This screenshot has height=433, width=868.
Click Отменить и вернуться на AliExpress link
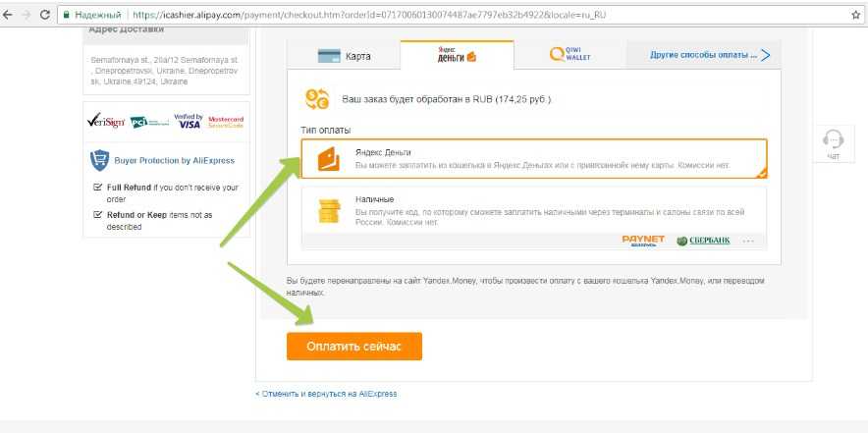pos(326,394)
